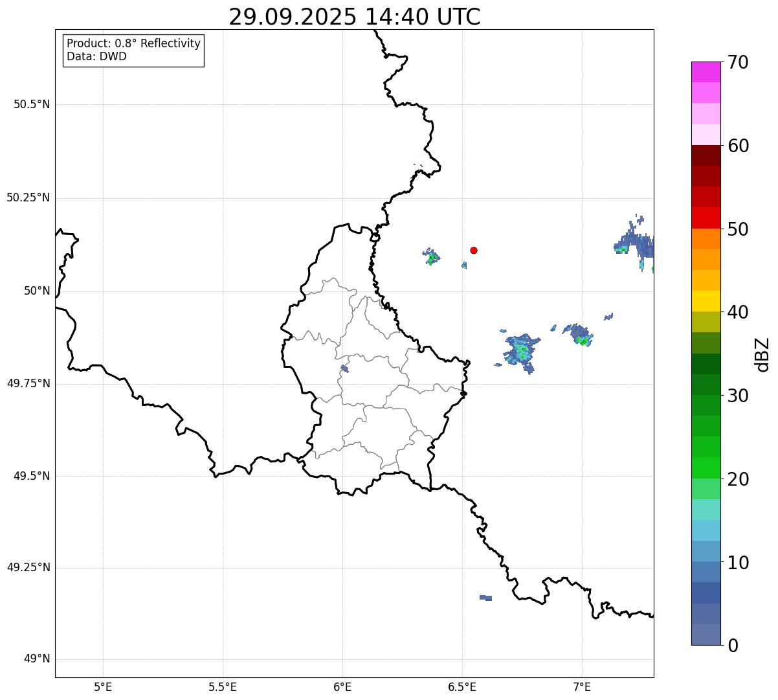Viewport: 778px width, 700px height.
Task: Click the 'Product: 0.8° Reflectivity' label
Action: coord(134,43)
